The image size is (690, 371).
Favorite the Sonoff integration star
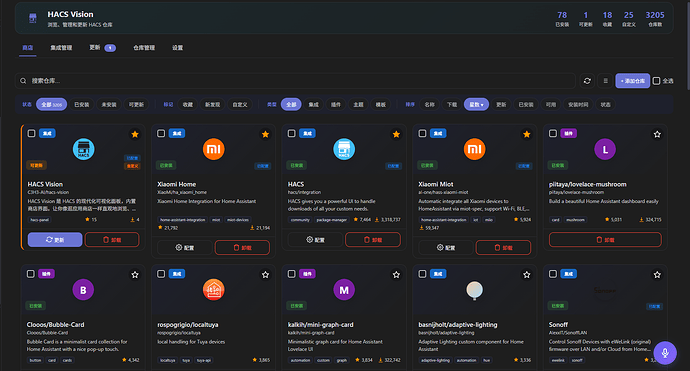(x=657, y=275)
